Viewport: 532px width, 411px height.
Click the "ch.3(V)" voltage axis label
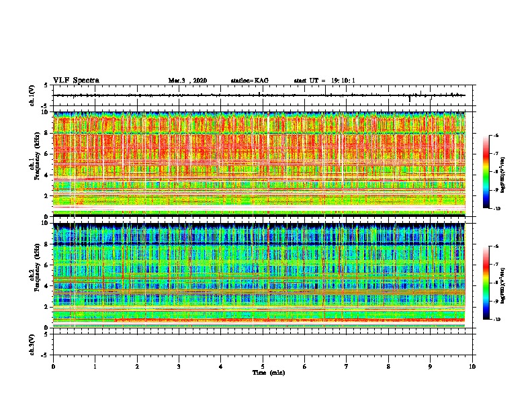click(32, 345)
